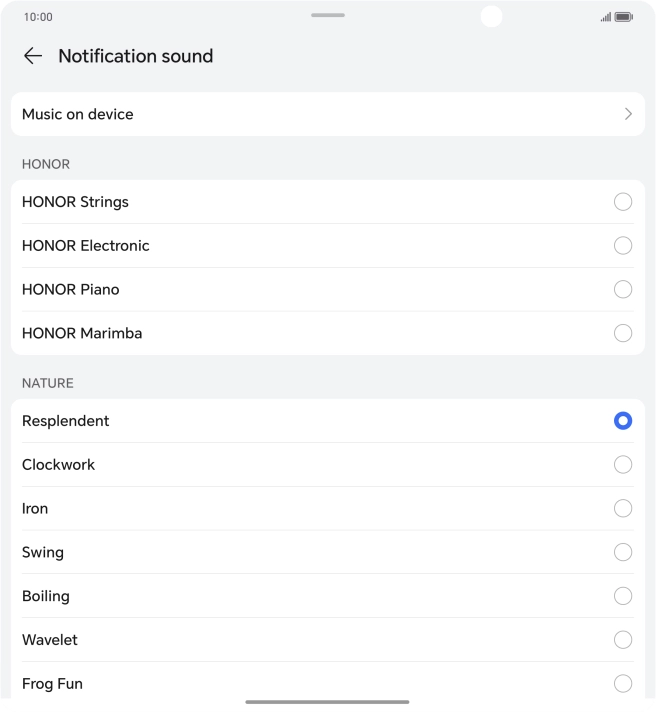
Task: Select the HONOR Strings radio button
Action: coord(623,202)
